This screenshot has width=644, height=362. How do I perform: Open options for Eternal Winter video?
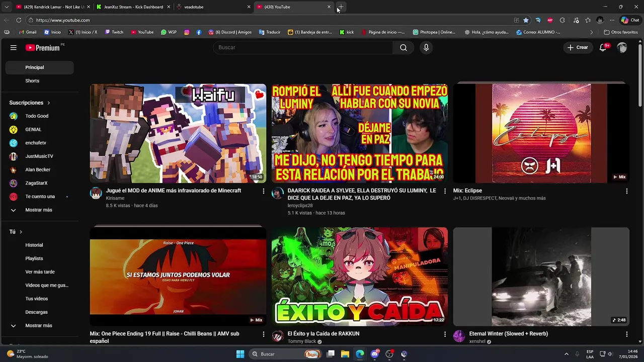[626, 334]
